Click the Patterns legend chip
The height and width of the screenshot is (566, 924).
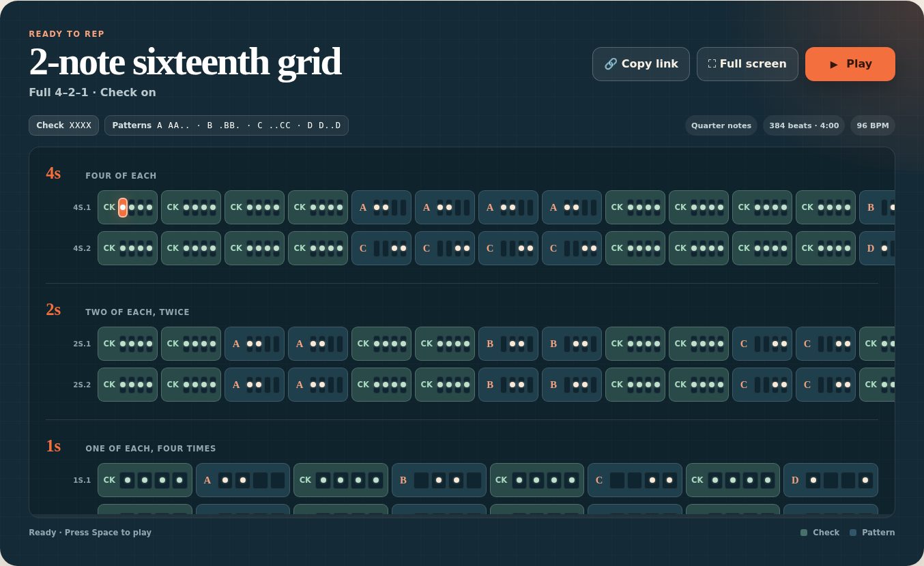click(x=227, y=125)
